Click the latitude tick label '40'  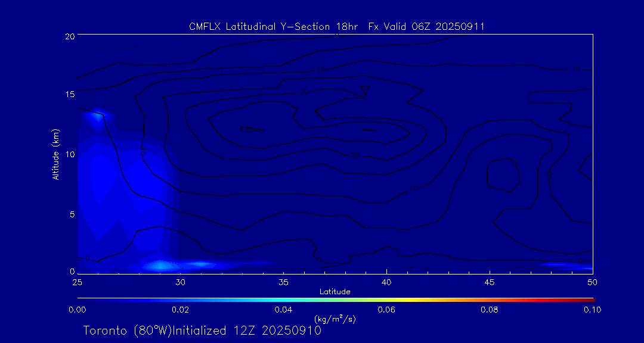coord(386,282)
